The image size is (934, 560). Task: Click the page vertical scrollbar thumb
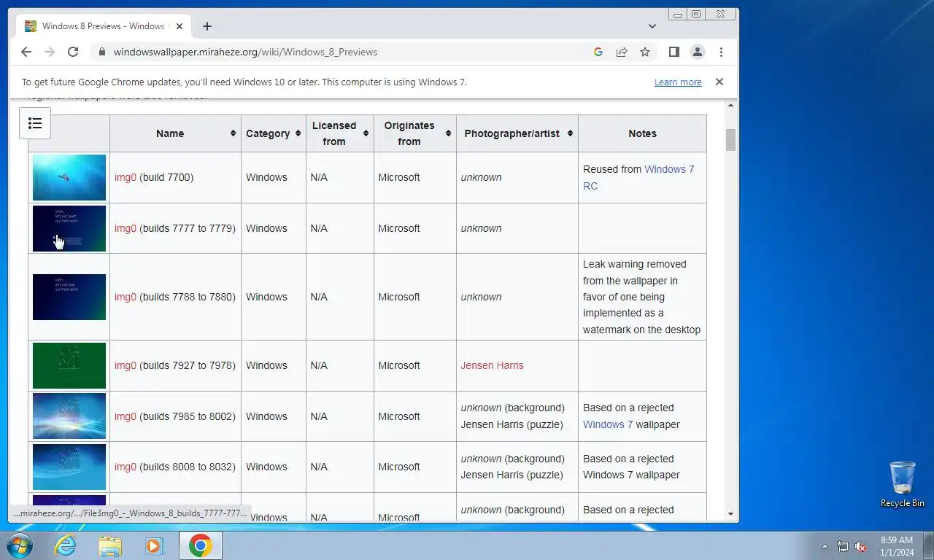(x=730, y=139)
